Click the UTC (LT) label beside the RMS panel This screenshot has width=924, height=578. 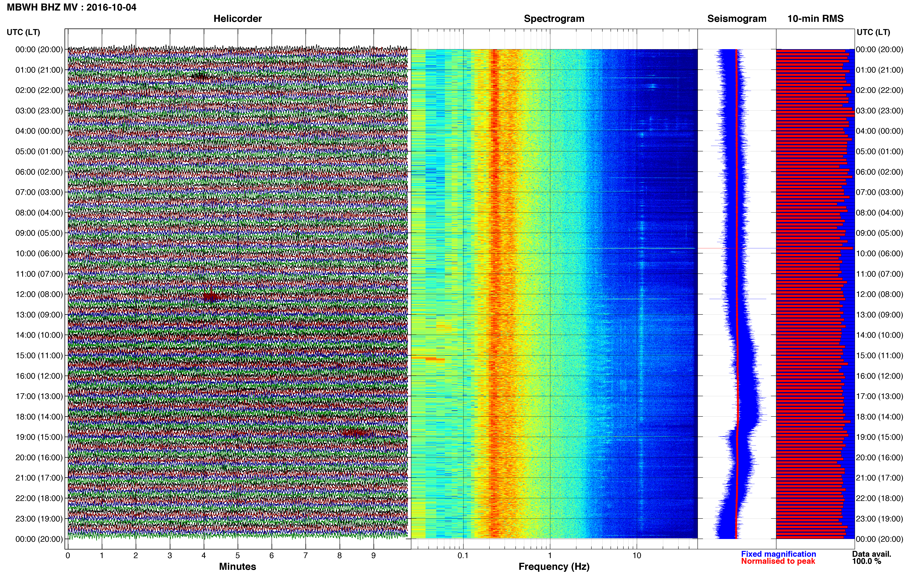(x=873, y=32)
